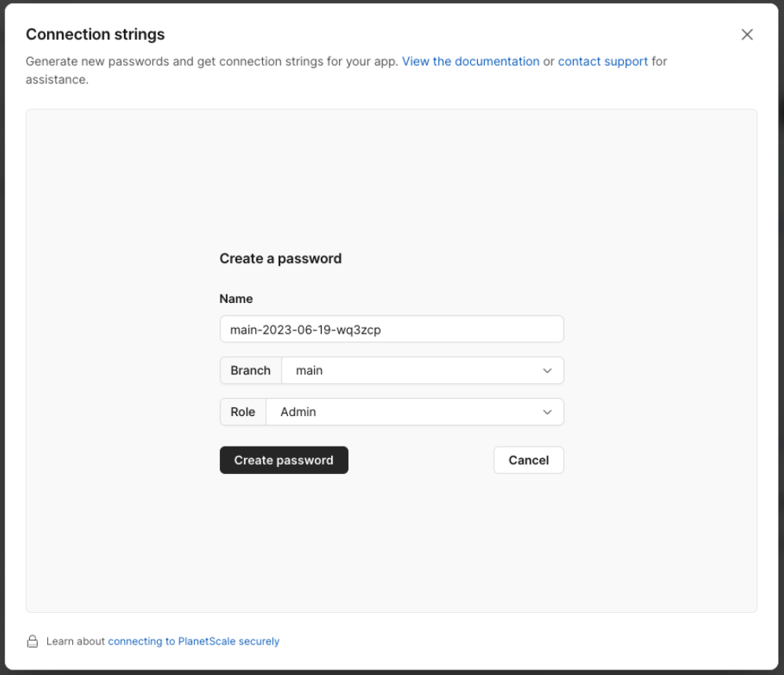Focus the password Name input field
The image size is (784, 675).
[392, 329]
